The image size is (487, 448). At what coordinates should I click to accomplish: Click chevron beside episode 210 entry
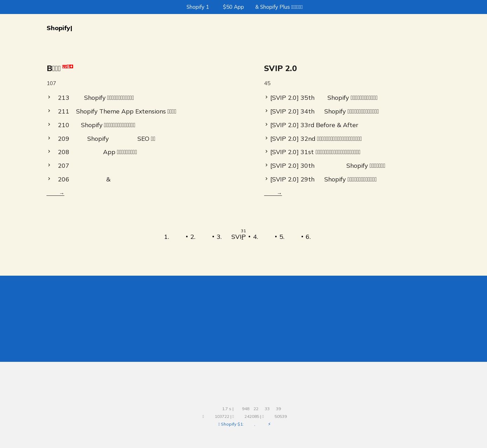[49, 124]
